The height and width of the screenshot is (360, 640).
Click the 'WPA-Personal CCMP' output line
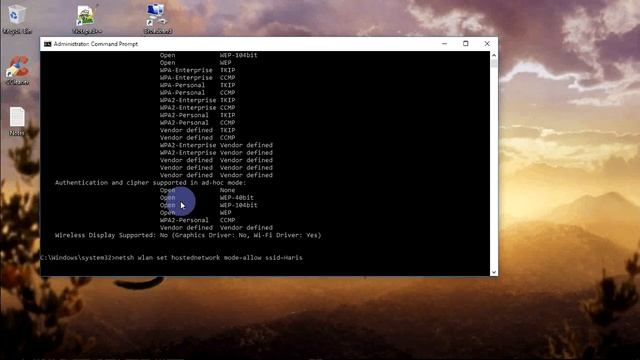tap(198, 93)
